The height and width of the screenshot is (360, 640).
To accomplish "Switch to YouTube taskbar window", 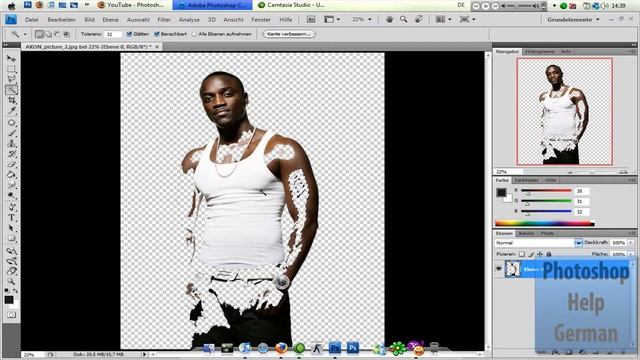I will [131, 5].
